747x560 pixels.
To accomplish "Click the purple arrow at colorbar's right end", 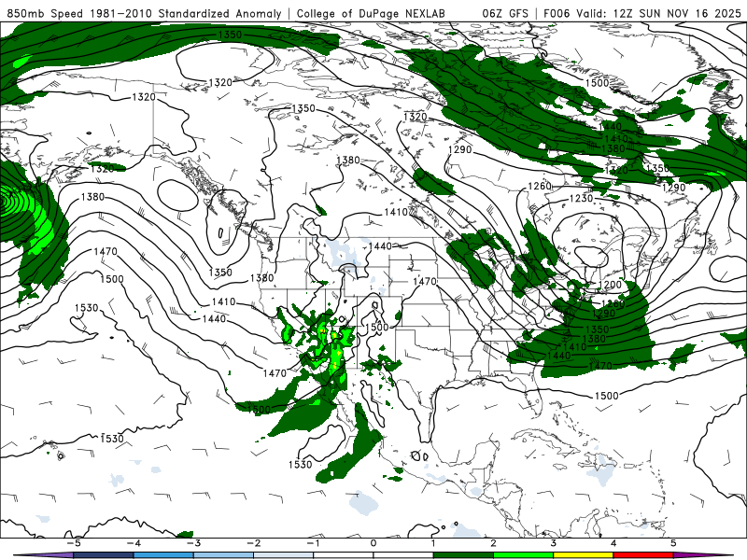I will click(x=704, y=555).
